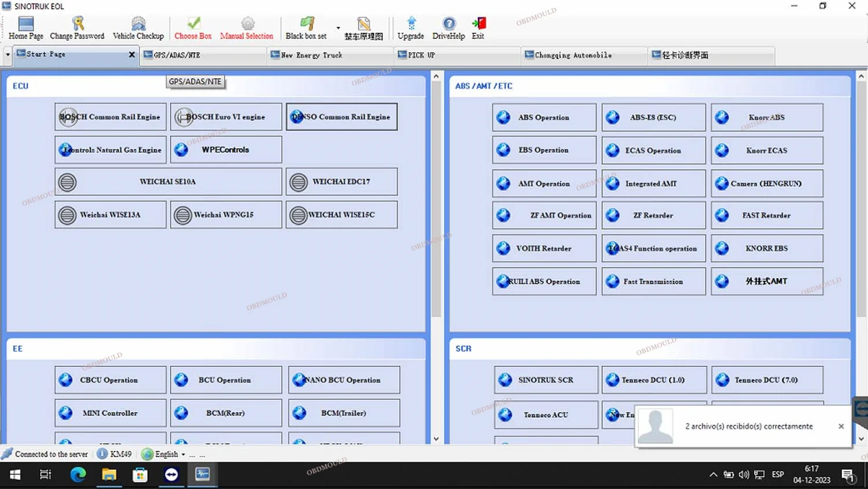This screenshot has width=868, height=489.
Task: Open BOSCH Common Rail Engine
Action: point(111,117)
